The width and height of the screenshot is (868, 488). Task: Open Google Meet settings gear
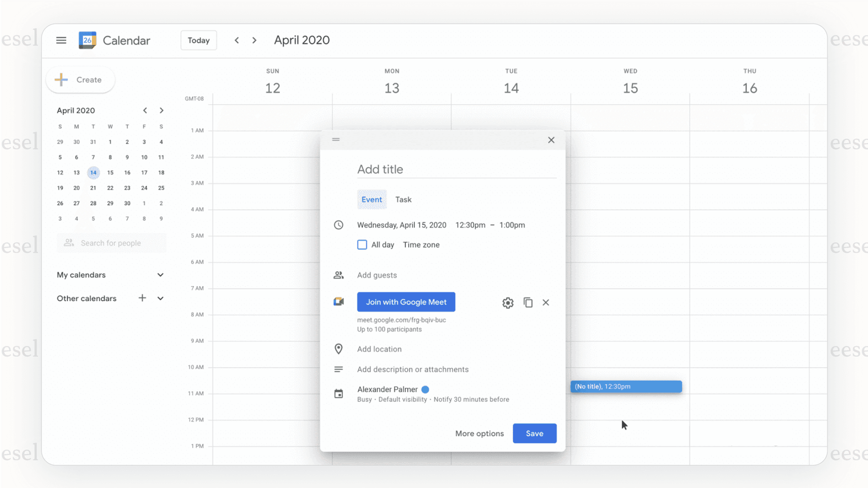pyautogui.click(x=507, y=302)
